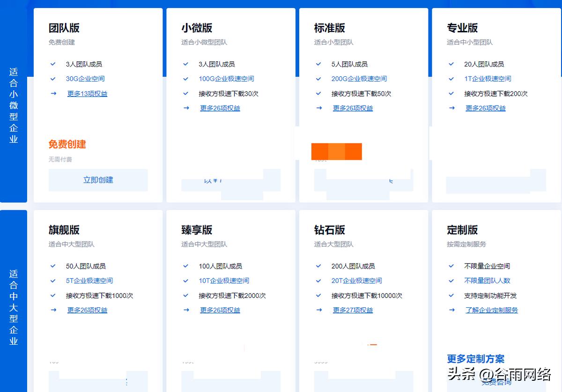
Task: Click the arrow icon beside 更多13项权益
Action: (53, 93)
